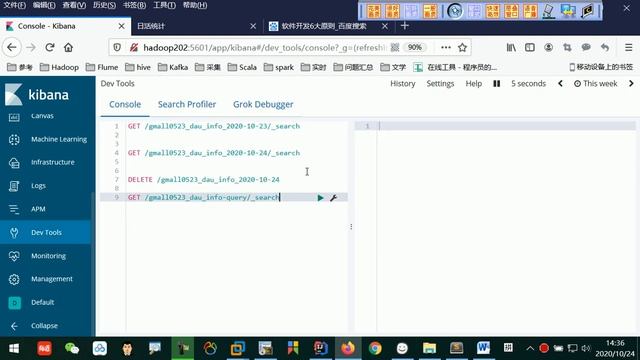
Task: Open the Windows Start menu
Action: (14, 348)
